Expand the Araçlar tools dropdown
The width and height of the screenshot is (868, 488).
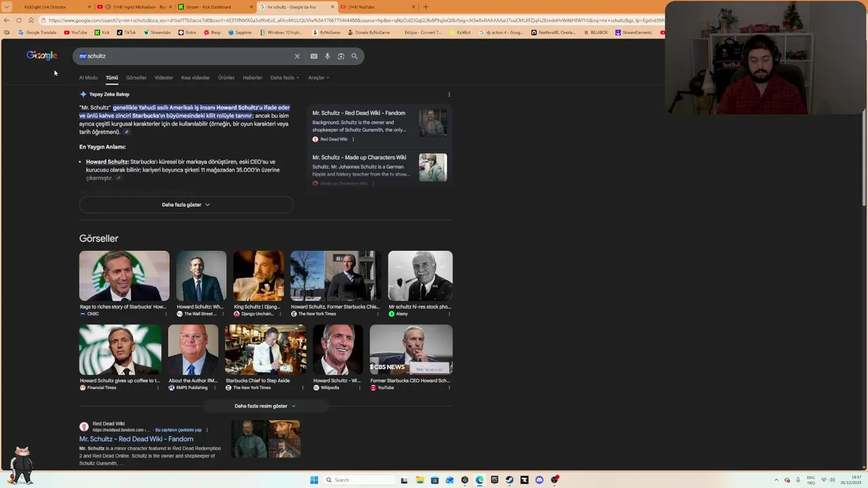click(318, 78)
